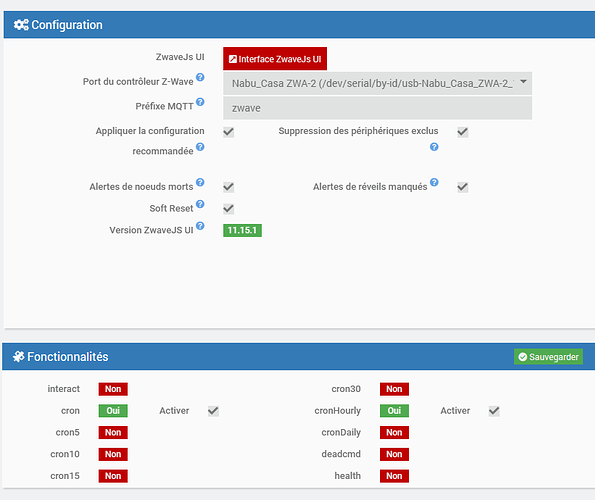595x500 pixels.
Task: Click the cronDaily Non badge
Action: pos(394,432)
